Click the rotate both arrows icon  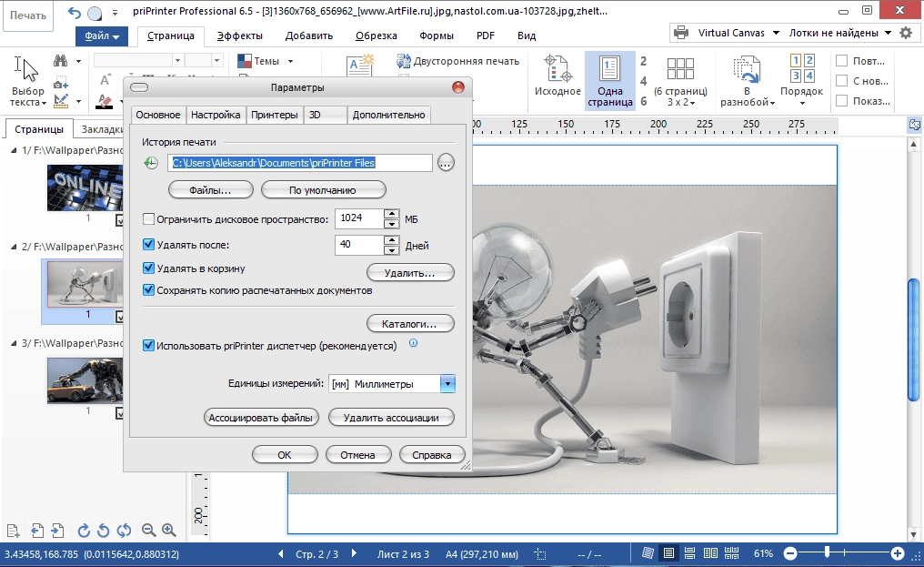click(124, 531)
